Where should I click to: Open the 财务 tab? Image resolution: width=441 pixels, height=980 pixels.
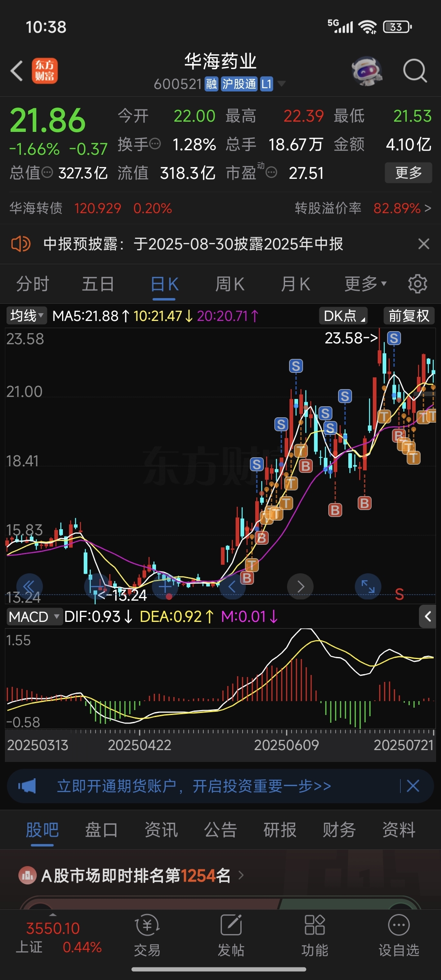coord(339,830)
